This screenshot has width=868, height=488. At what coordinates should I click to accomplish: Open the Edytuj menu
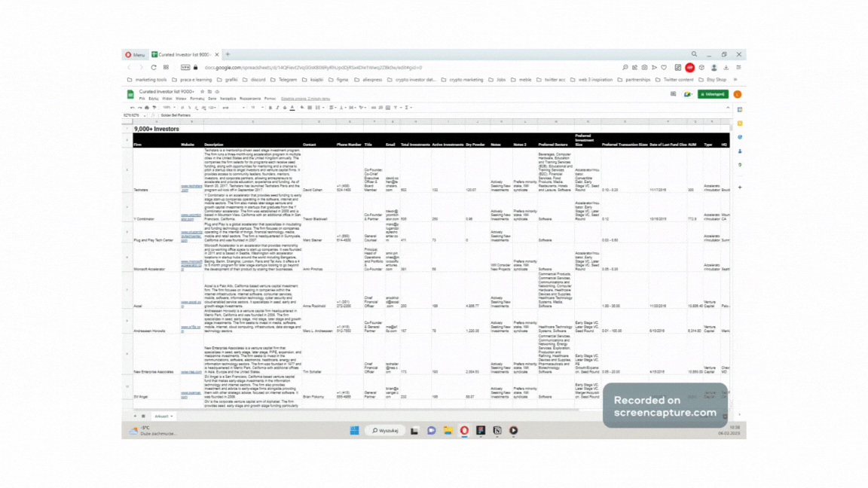[x=154, y=99]
